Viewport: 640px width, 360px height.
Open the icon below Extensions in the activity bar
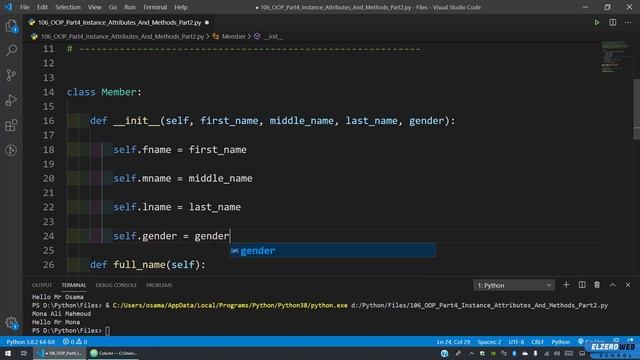[x=11, y=150]
